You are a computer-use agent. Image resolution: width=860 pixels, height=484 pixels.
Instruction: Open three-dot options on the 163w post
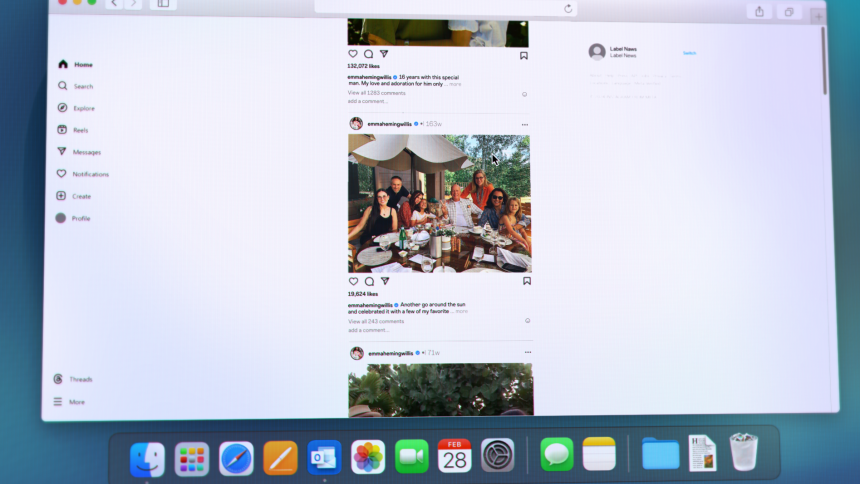click(x=524, y=125)
